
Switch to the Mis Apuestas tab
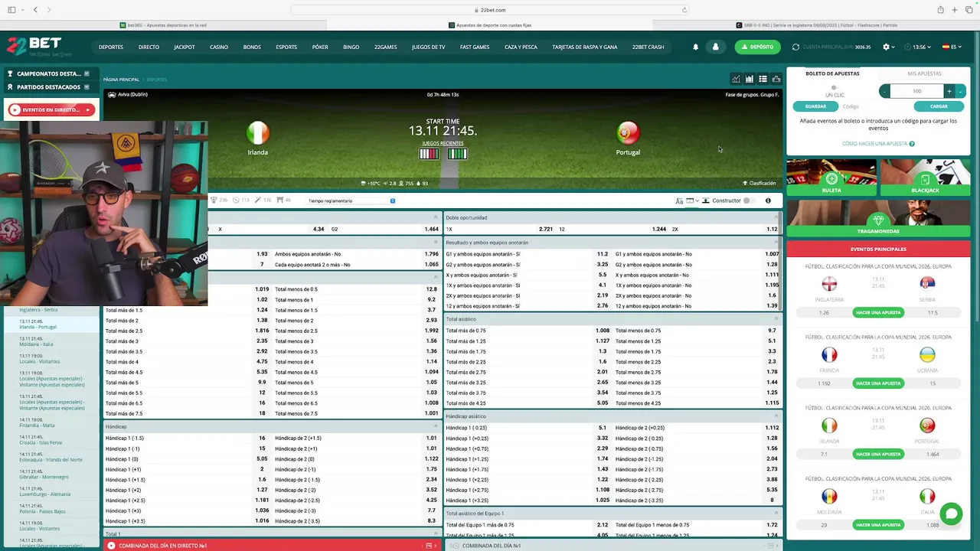click(924, 73)
